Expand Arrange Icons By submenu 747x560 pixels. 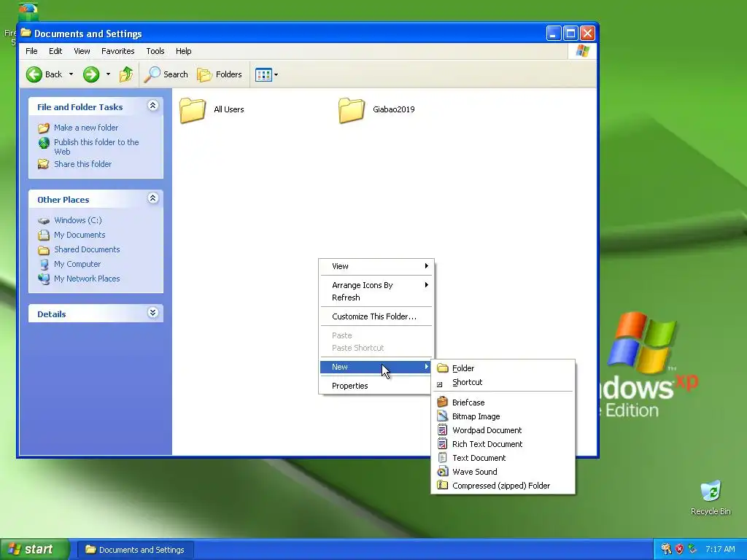[x=376, y=285]
